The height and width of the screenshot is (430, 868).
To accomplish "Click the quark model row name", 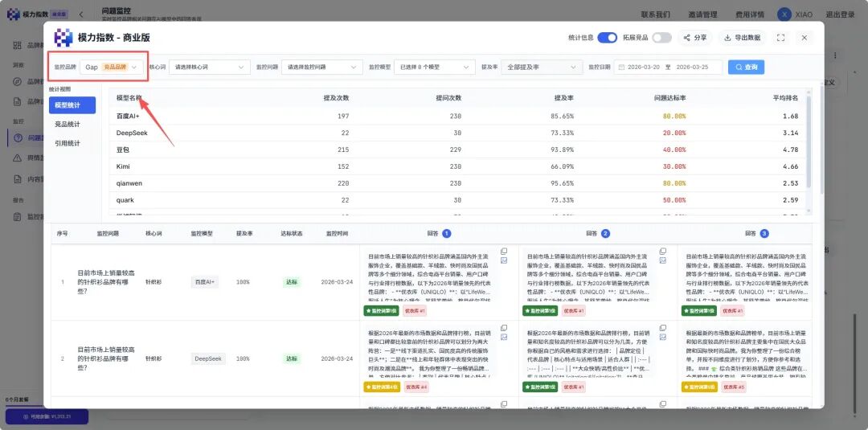I will (x=125, y=200).
